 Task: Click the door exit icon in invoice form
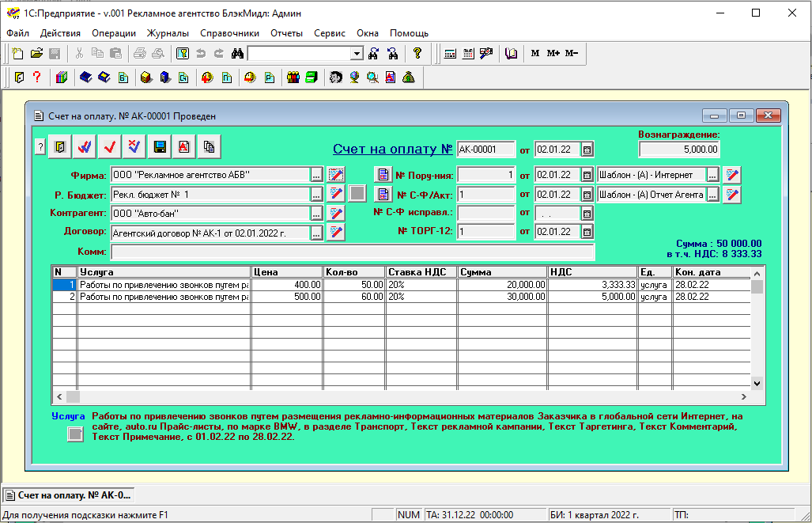click(x=60, y=147)
